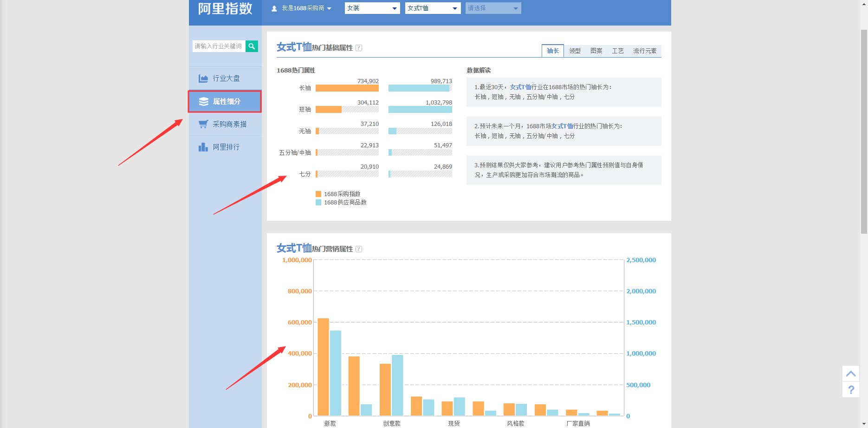The image size is (868, 428).
Task: Switch to the 图案 attribute tab
Action: [x=596, y=51]
